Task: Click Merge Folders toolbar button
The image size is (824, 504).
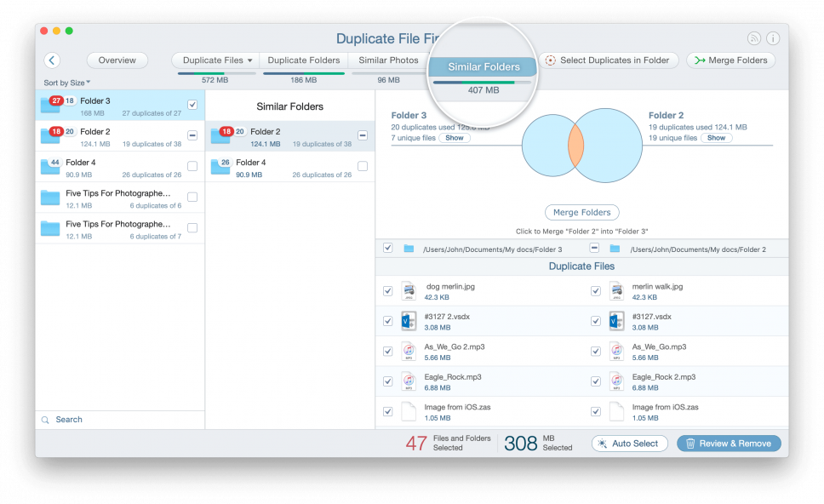Action: click(731, 60)
